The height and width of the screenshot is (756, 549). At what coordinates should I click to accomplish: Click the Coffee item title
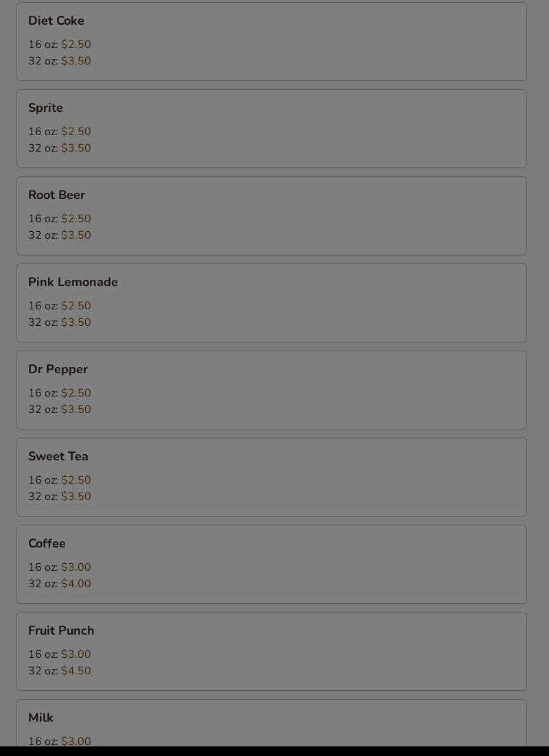47,543
